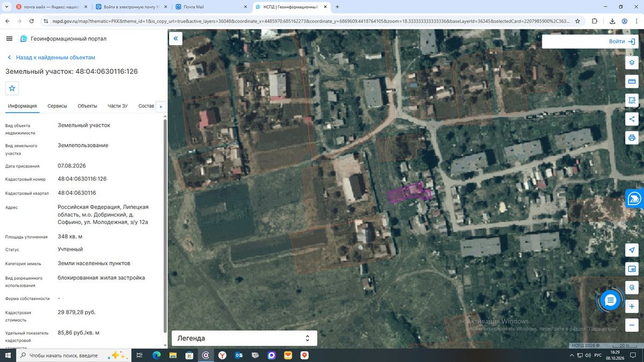Add the land plot to favorites
This screenshot has height=362, width=644.
(12, 88)
